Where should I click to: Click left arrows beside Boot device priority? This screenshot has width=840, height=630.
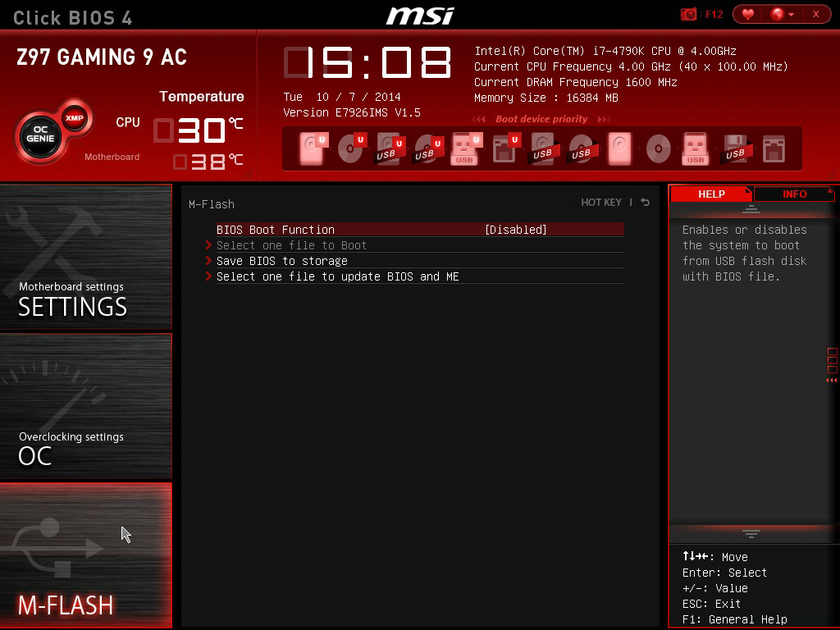pyautogui.click(x=481, y=119)
